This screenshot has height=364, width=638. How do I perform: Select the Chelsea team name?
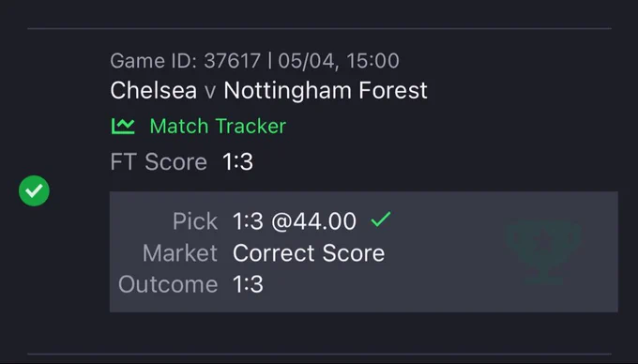click(153, 90)
